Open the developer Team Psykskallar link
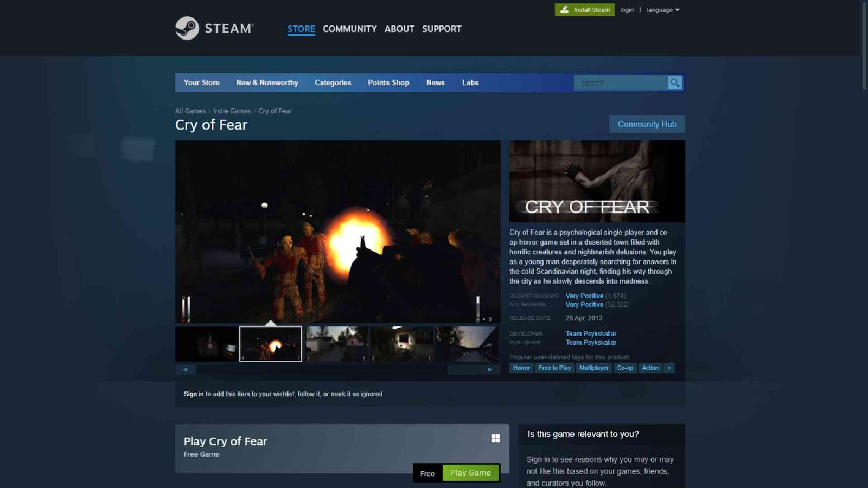Image resolution: width=868 pixels, height=488 pixels. [591, 334]
